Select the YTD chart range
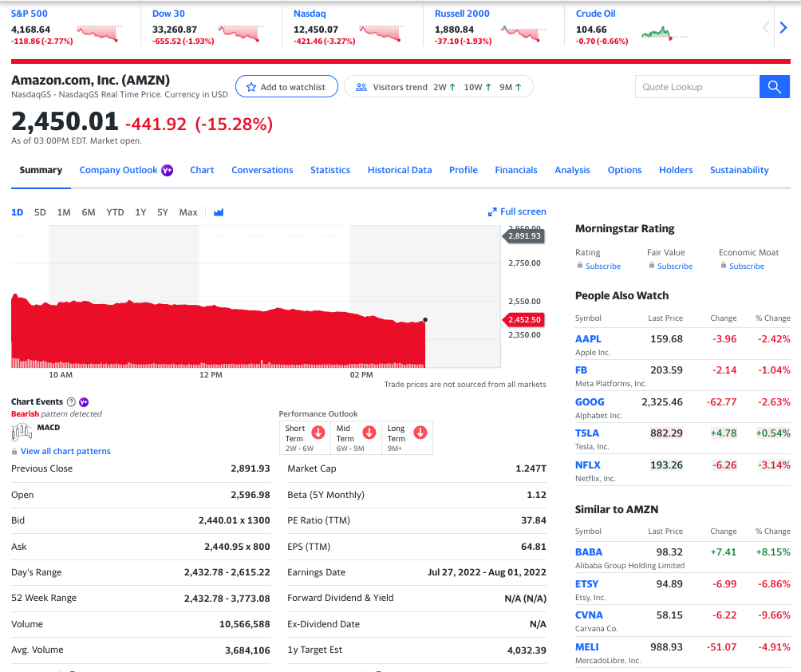Image resolution: width=801 pixels, height=672 pixels. tap(115, 212)
